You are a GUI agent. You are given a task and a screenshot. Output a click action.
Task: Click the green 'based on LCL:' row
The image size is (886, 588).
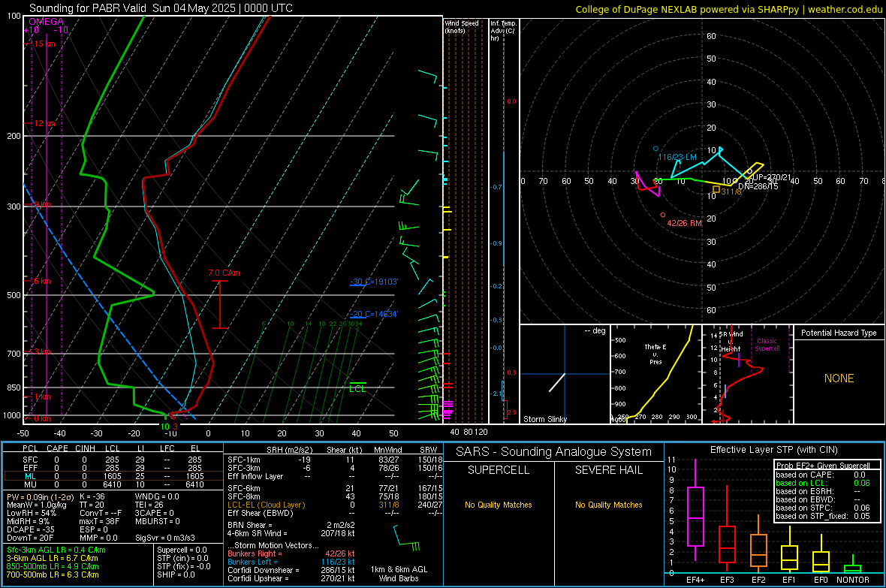click(823, 483)
